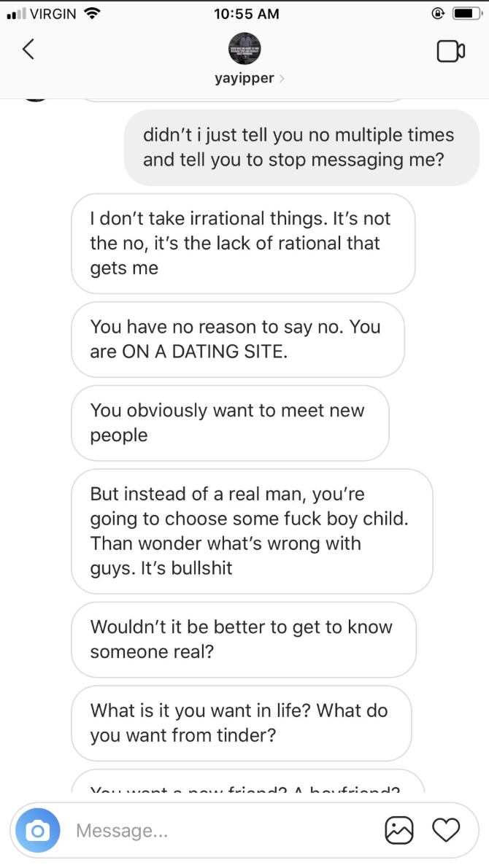Screen dimensions: 489x868
Task: Tap the cellular signal bars
Action: [15, 13]
